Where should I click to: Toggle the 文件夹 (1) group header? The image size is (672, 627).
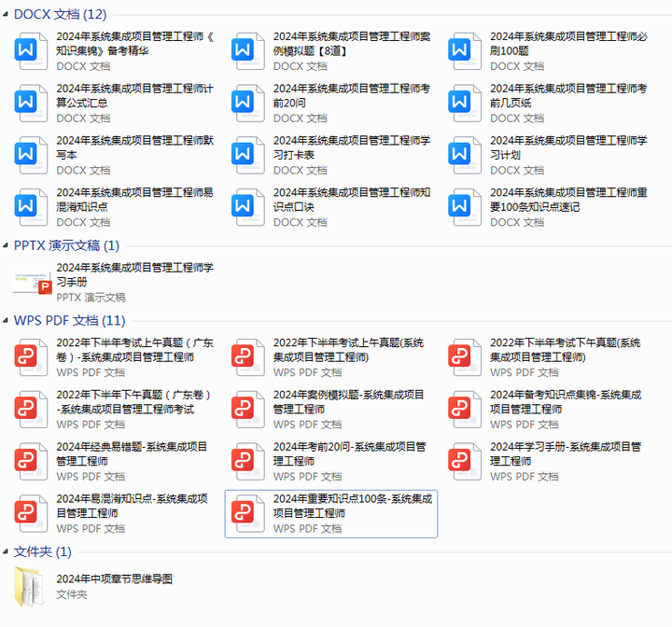7,552
